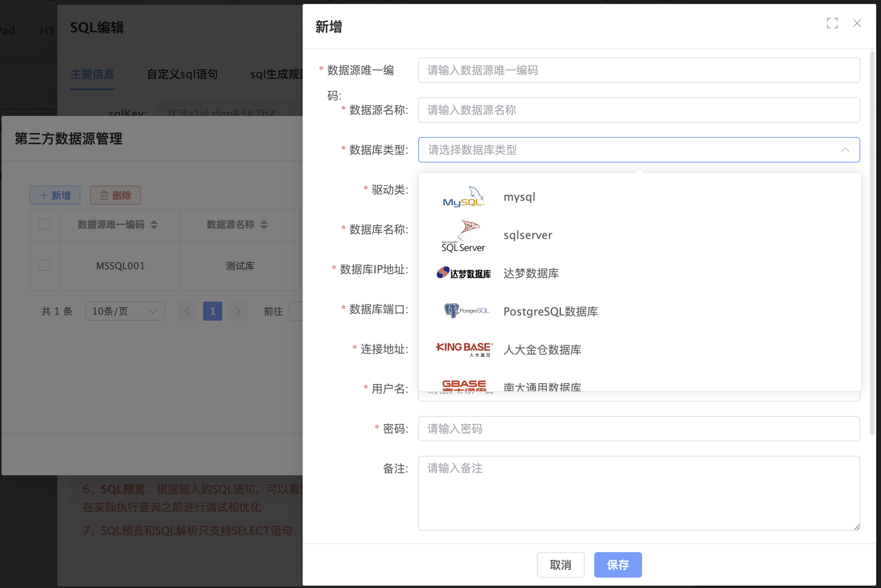Image resolution: width=881 pixels, height=588 pixels.
Task: Switch to 自定义sql语句 tab
Action: (x=182, y=74)
